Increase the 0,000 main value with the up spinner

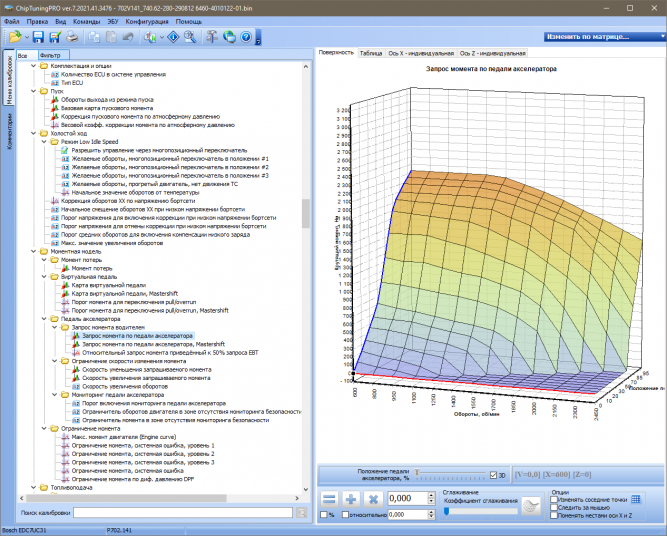click(431, 495)
